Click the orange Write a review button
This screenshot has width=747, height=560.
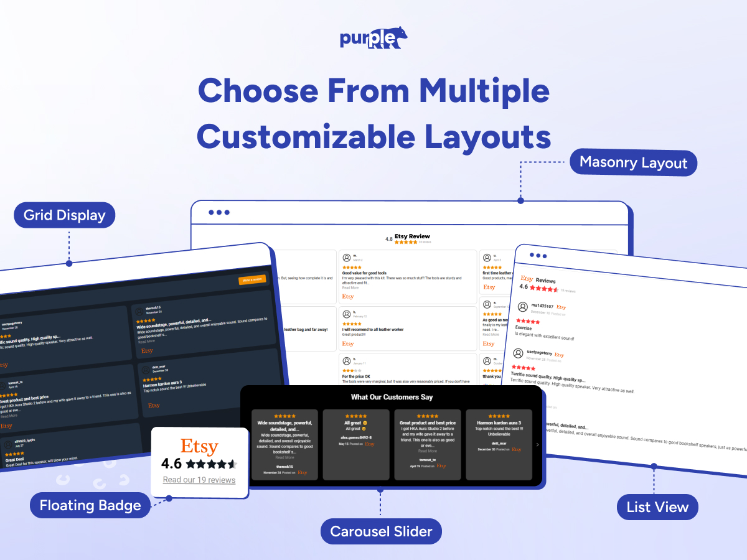[x=253, y=280]
